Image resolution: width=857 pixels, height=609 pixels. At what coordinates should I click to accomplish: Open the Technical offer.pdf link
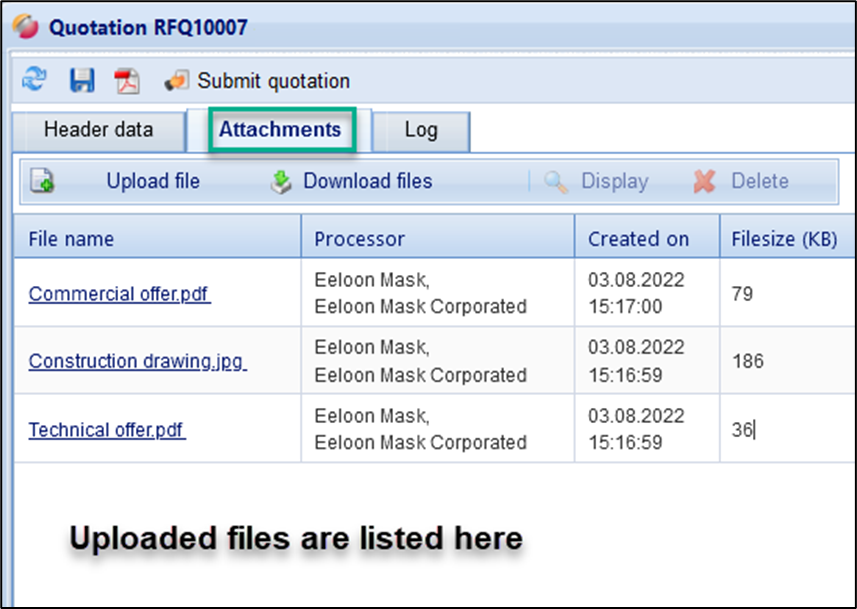point(107,430)
